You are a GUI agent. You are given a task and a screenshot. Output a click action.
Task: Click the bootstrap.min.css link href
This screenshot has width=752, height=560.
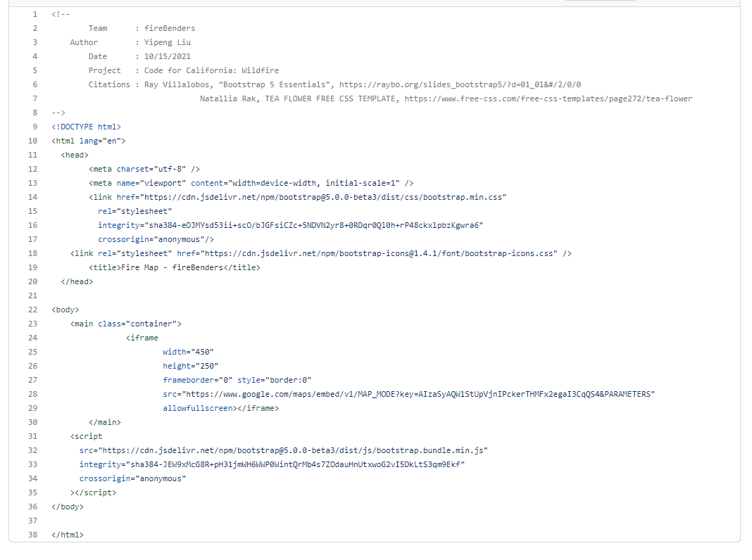coord(311,197)
